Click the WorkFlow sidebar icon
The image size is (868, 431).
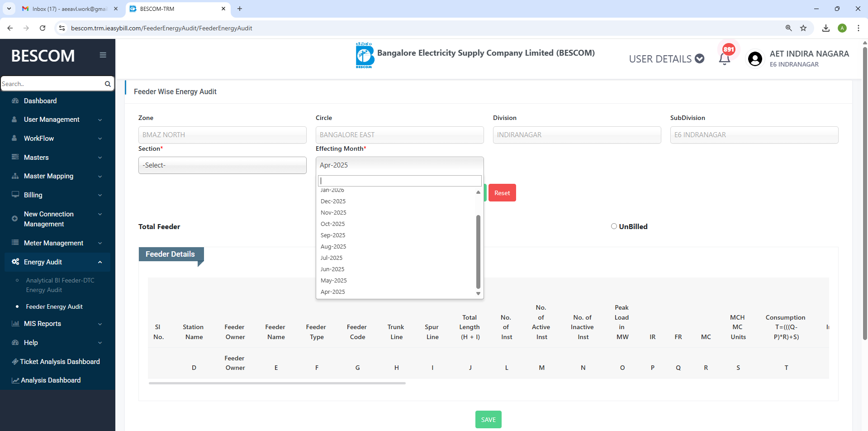14,138
